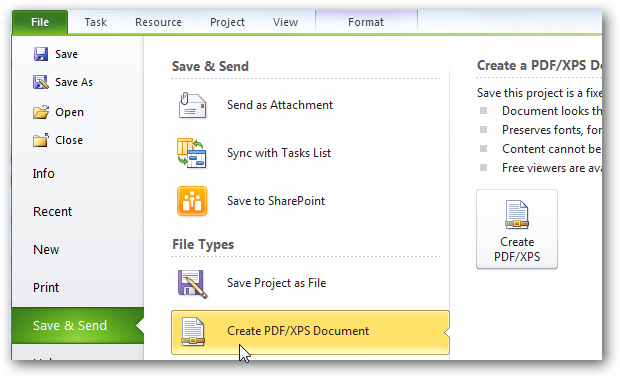The image size is (620, 378).
Task: Select Info in the backstage menu
Action: [43, 174]
